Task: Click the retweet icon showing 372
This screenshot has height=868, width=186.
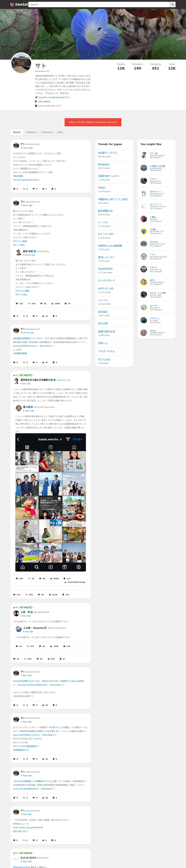Action: pyautogui.click(x=28, y=646)
